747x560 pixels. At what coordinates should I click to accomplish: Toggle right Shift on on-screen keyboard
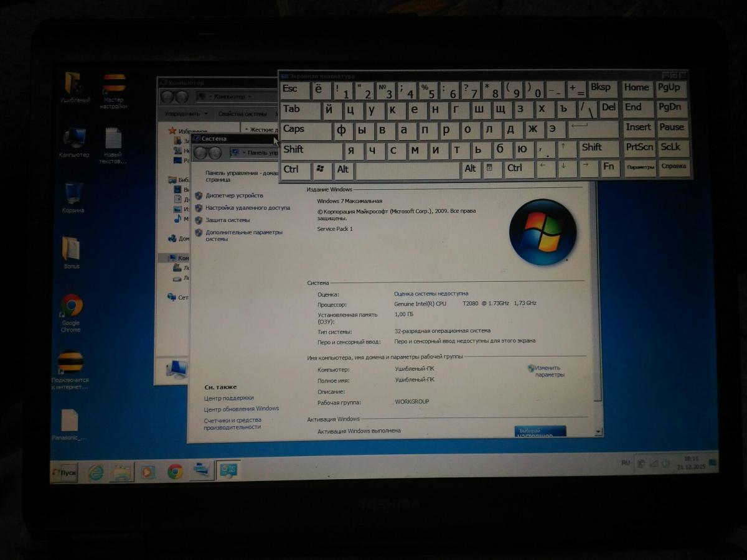point(599,149)
